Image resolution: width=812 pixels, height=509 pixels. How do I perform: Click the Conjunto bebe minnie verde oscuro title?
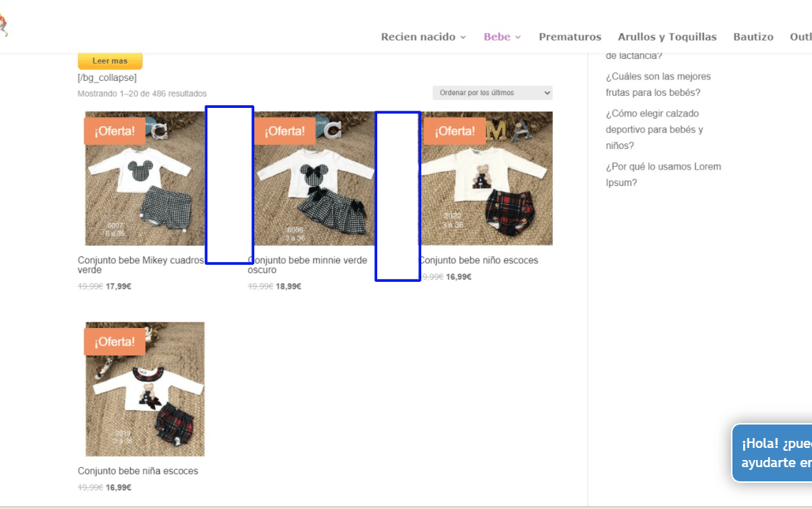308,265
